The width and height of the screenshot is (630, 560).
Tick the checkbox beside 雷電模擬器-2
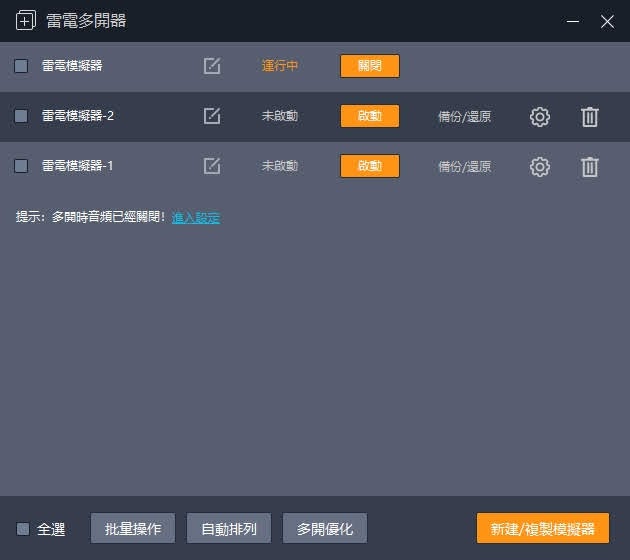(x=21, y=116)
